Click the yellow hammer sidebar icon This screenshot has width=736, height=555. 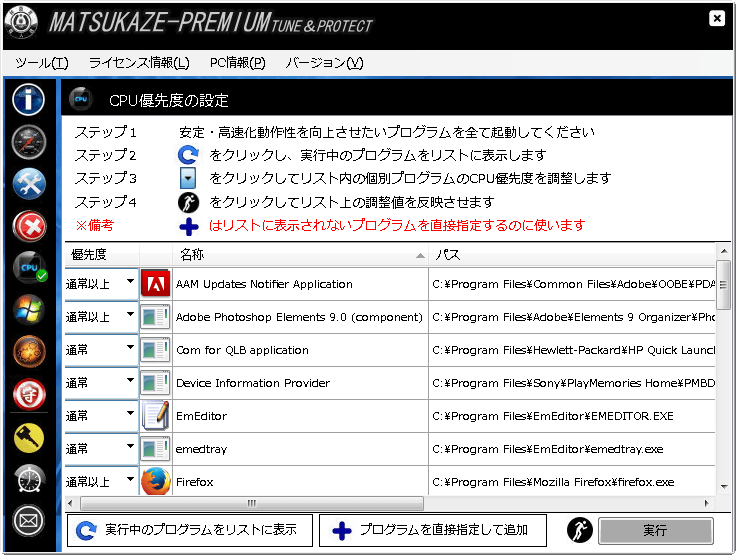point(29,437)
